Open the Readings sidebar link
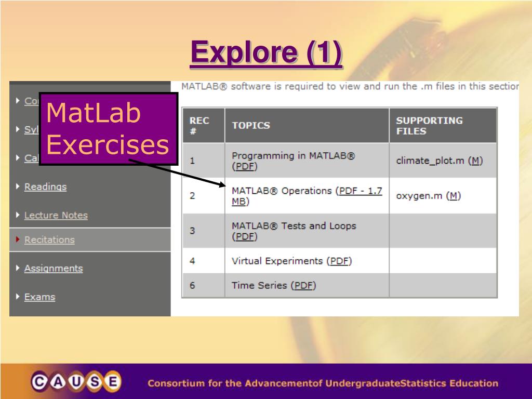Image resolution: width=532 pixels, height=399 pixels. (x=46, y=187)
